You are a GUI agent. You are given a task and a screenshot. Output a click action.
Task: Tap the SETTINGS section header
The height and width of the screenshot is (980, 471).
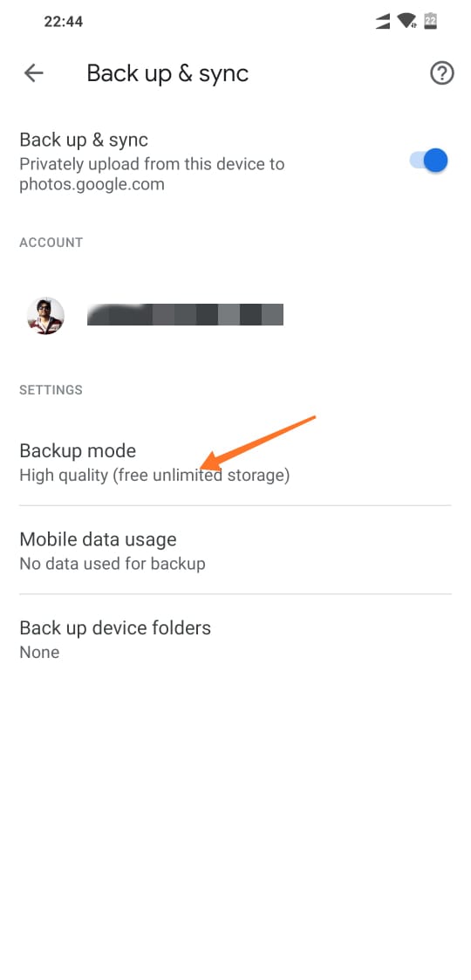(x=51, y=390)
